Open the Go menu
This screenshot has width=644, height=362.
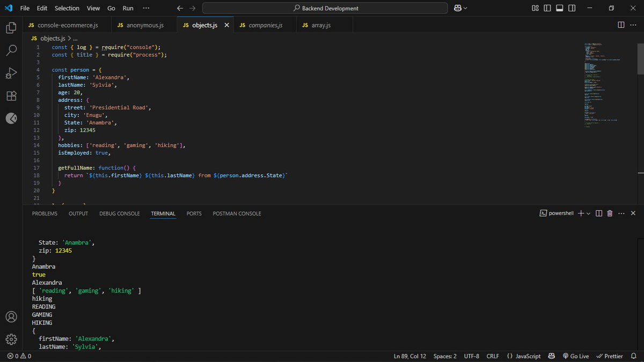coord(111,8)
